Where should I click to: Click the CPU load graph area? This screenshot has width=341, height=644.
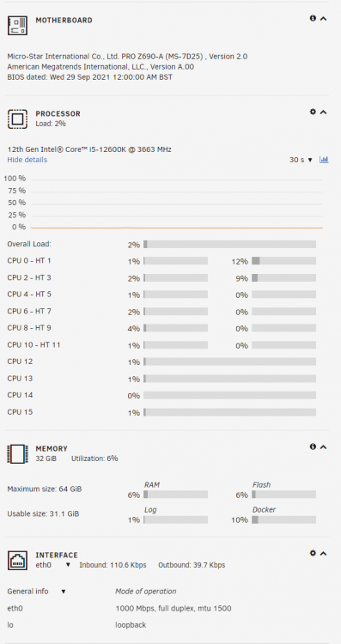177,203
